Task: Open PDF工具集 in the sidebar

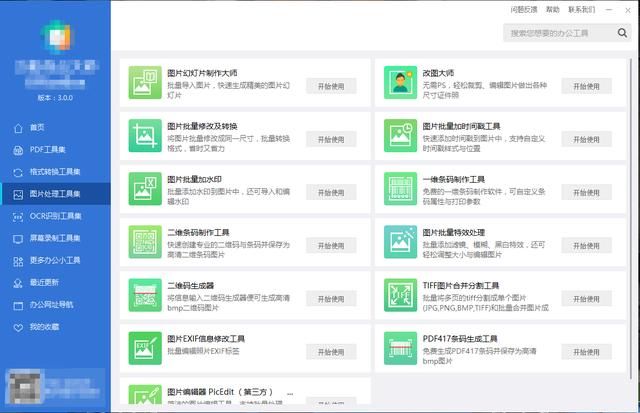Action: [47, 150]
